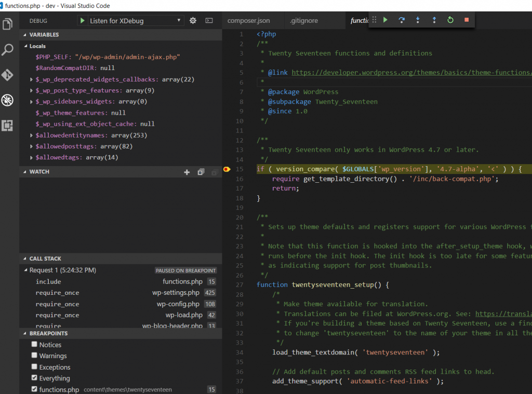This screenshot has height=394, width=532.
Task: Click Continue in the debug toolbar
Action: point(385,19)
